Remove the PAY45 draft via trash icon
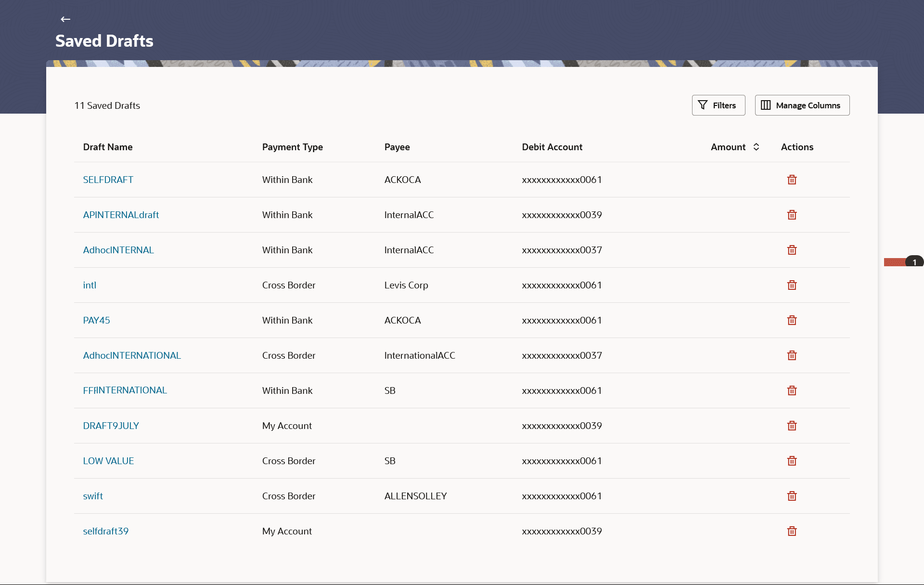The width and height of the screenshot is (924, 585). click(x=792, y=320)
